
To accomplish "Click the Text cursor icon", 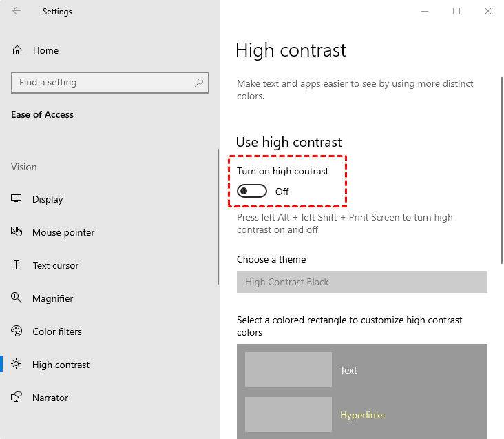I will click(17, 265).
